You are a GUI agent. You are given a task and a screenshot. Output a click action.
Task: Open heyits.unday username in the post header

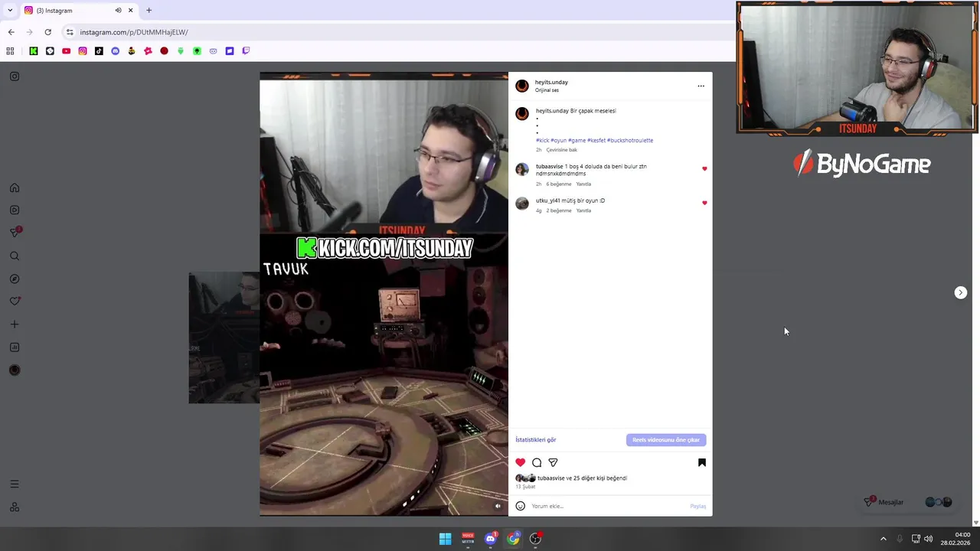(551, 83)
